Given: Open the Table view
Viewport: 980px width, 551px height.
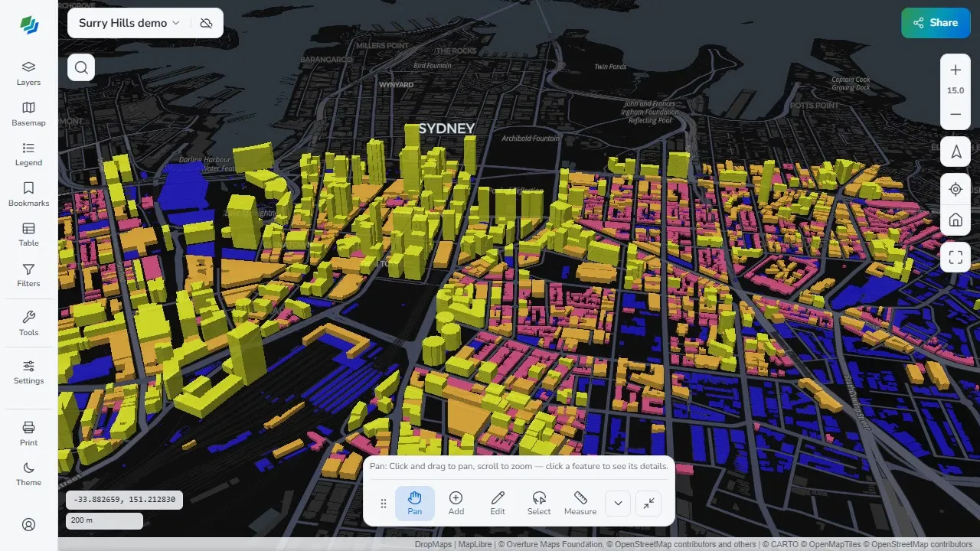Looking at the screenshot, I should tap(28, 234).
